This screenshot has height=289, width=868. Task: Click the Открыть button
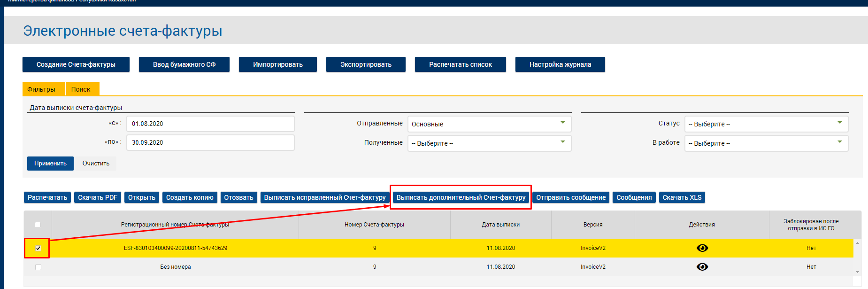click(142, 197)
